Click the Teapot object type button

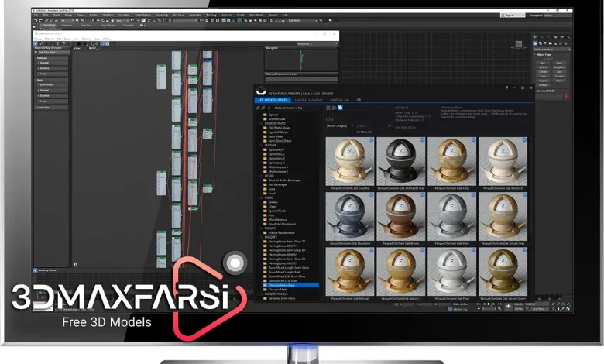(x=543, y=81)
